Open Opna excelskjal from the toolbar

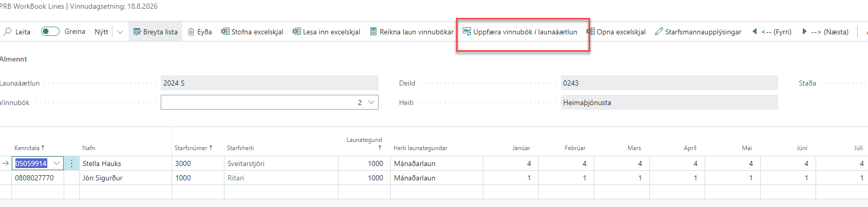[x=616, y=32]
